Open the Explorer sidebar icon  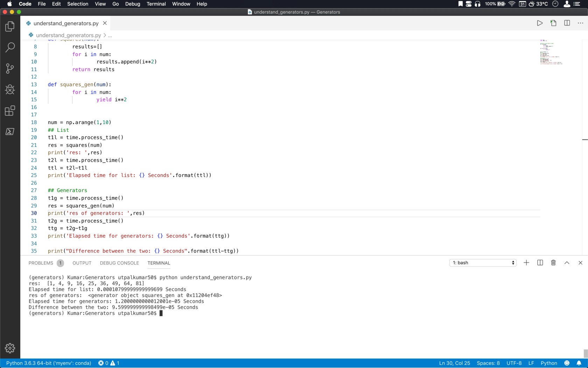[x=10, y=26]
